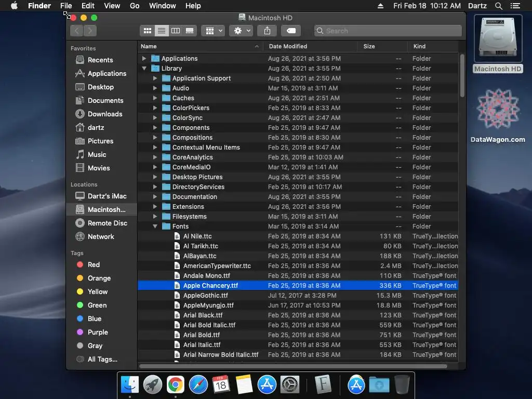532x399 pixels.
Task: Open the gear action menu
Action: click(x=241, y=31)
